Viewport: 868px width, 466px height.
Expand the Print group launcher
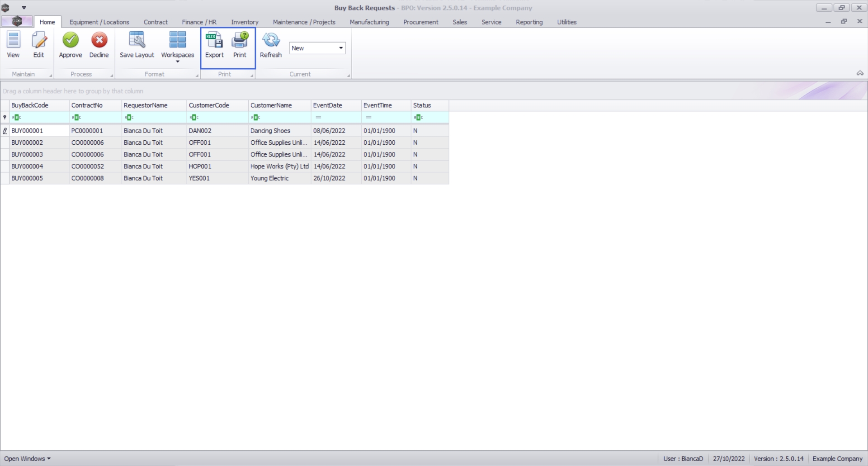[x=252, y=76]
